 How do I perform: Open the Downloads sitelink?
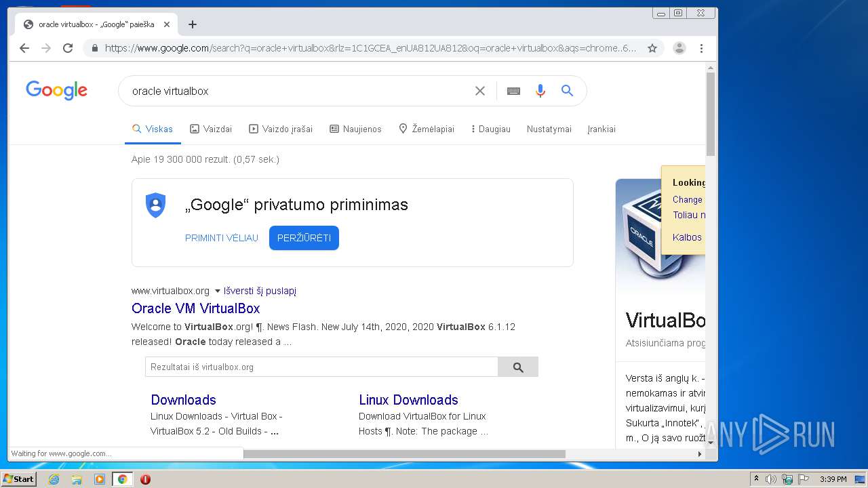click(184, 400)
